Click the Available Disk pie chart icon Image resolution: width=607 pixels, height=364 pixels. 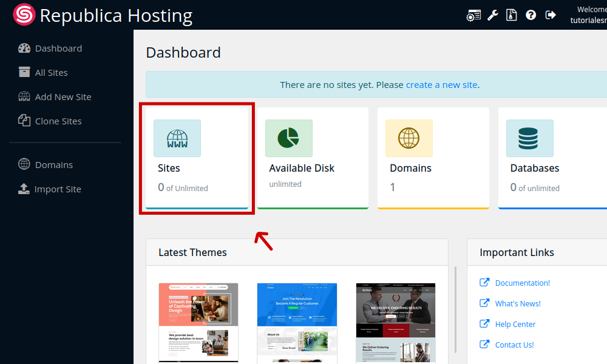[x=288, y=138]
